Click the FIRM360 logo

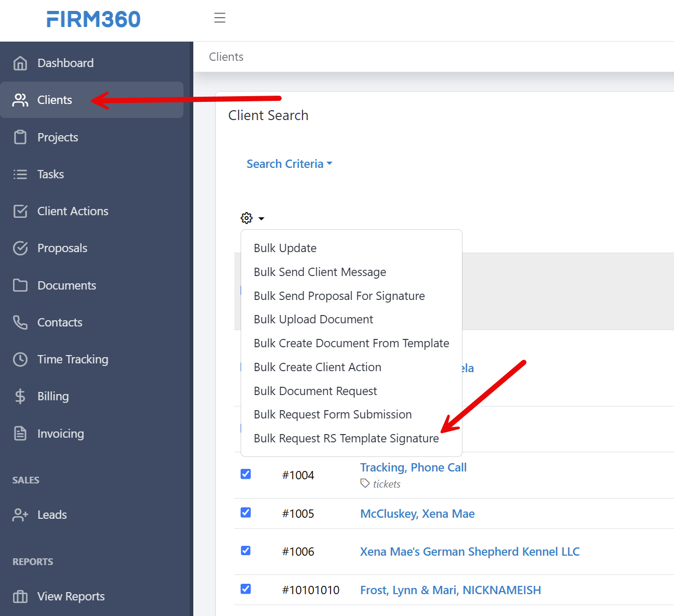click(x=93, y=19)
